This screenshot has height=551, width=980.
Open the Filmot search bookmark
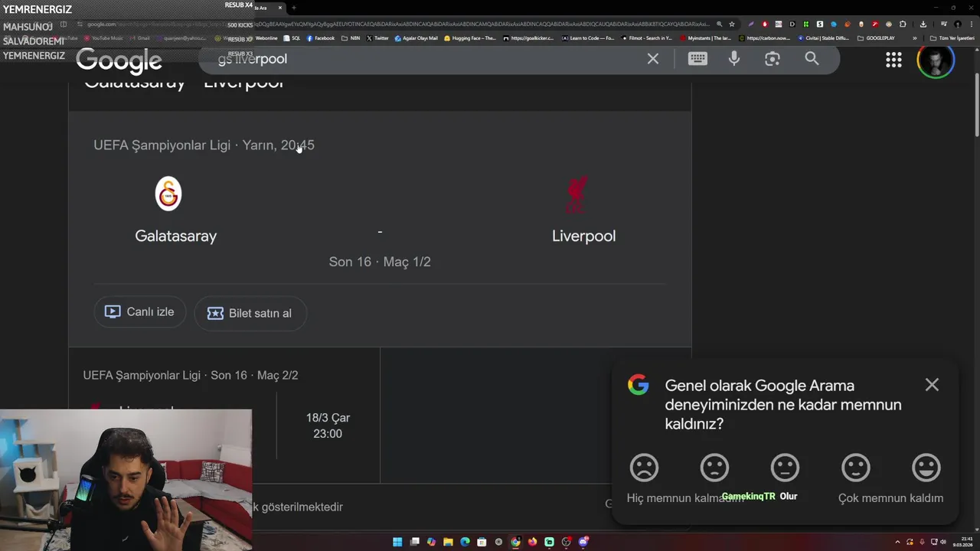point(647,37)
